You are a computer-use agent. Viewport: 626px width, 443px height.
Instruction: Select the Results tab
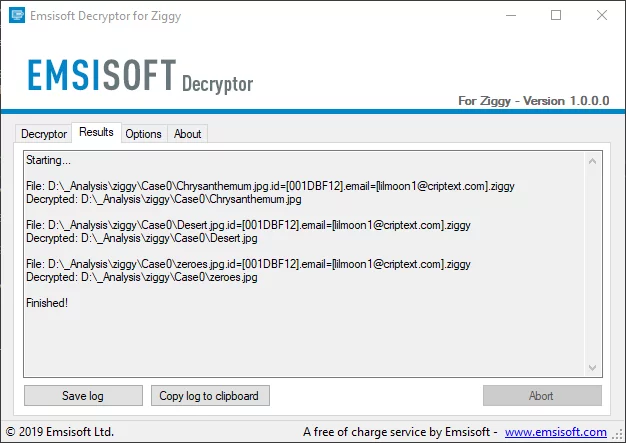pyautogui.click(x=96, y=132)
